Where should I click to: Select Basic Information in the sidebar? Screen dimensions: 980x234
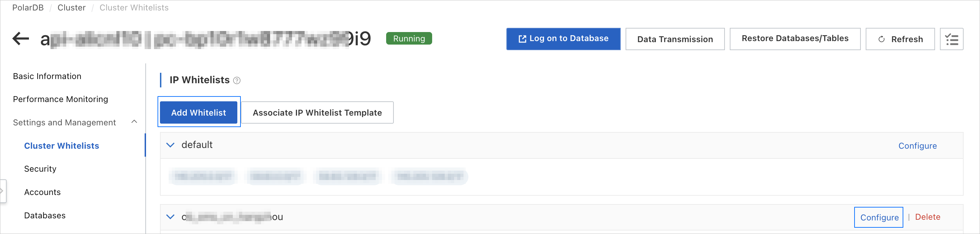(x=47, y=76)
